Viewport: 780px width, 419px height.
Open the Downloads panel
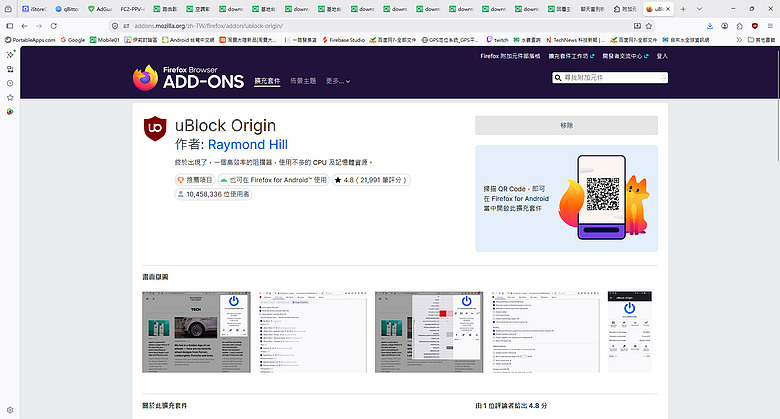click(710, 26)
